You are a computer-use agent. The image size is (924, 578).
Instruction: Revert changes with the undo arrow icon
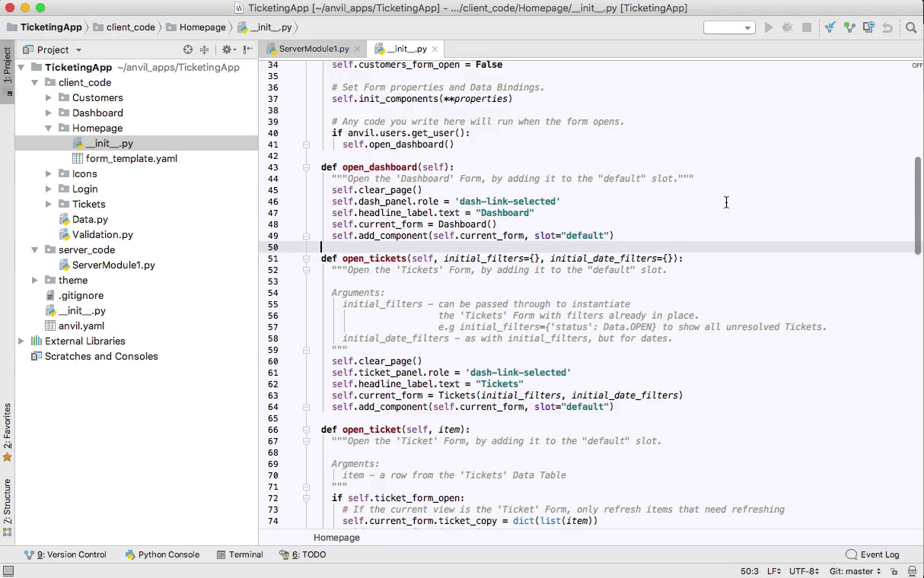coord(887,27)
